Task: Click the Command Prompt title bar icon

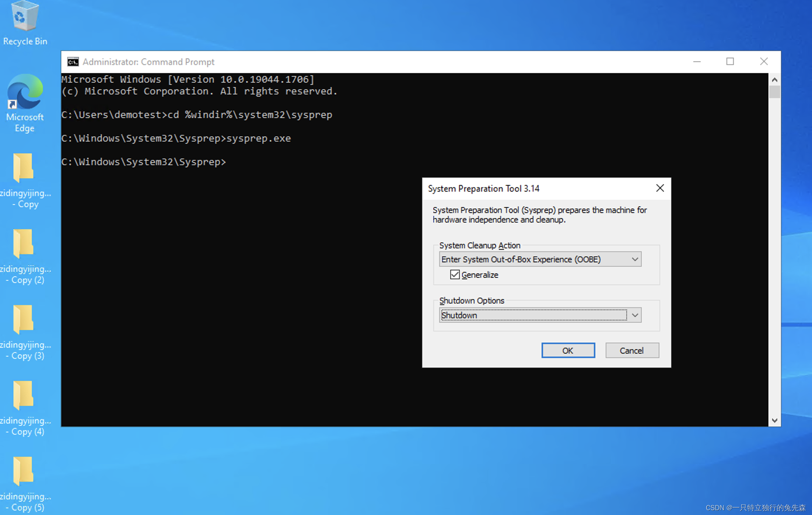Action: click(73, 62)
